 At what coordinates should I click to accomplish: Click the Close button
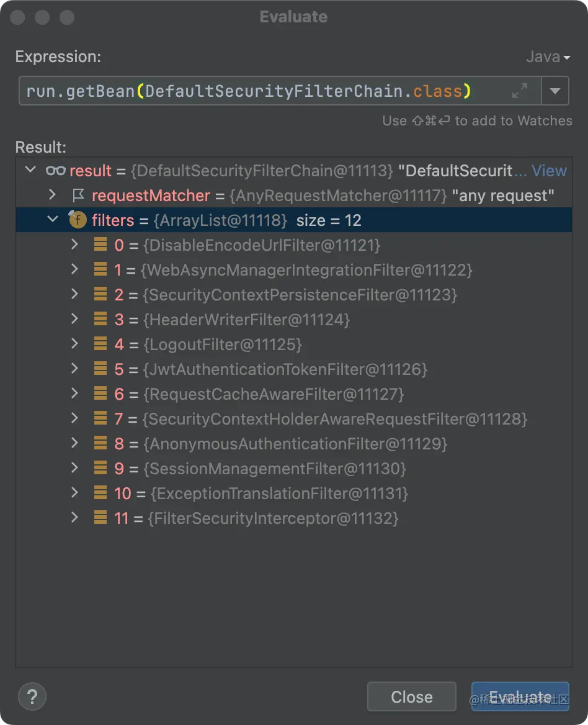tap(412, 696)
